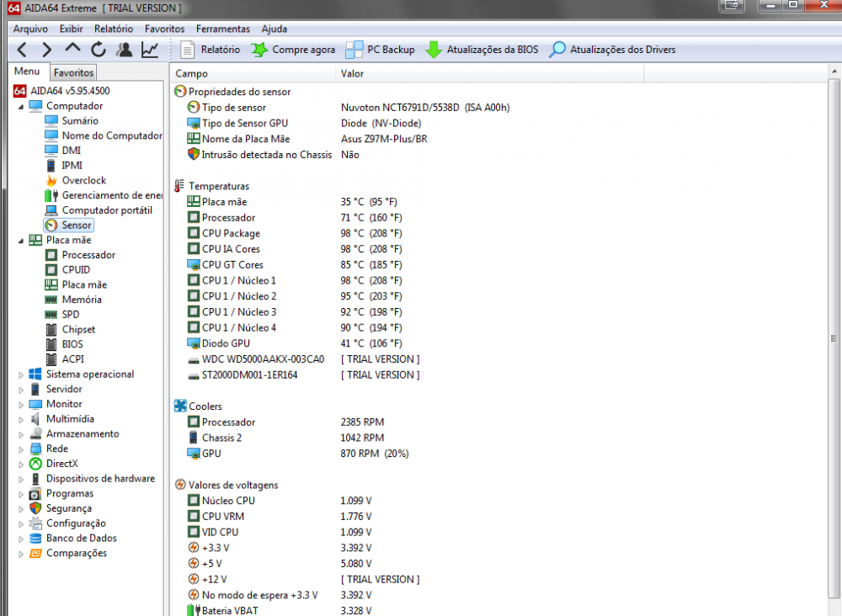Open Atualizações dos Drivers
Viewport: 842px width, 616px height.
[612, 50]
